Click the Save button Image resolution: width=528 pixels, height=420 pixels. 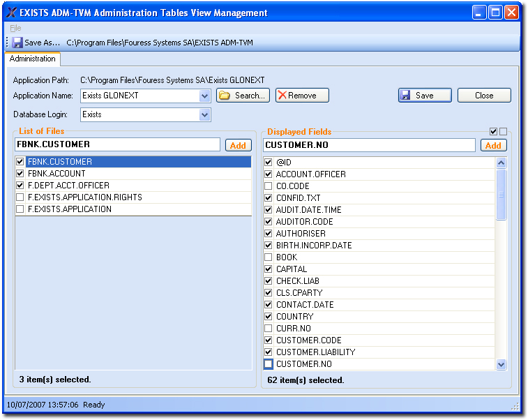coord(425,96)
